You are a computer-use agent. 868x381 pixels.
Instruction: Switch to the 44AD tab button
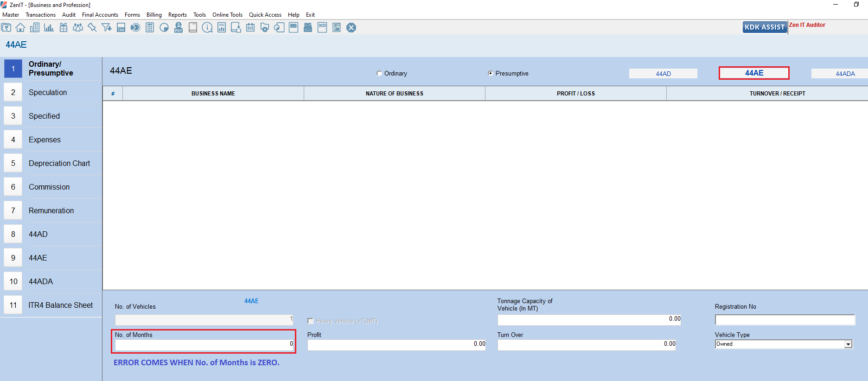(663, 74)
